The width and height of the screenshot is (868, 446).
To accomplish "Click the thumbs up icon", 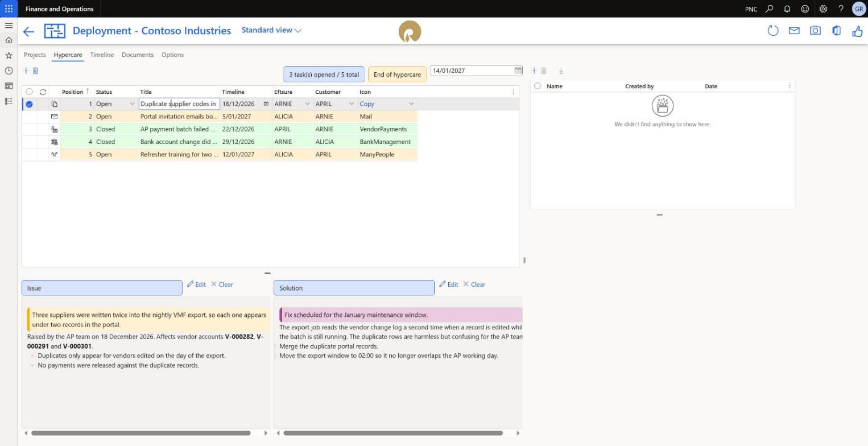I will click(x=857, y=31).
